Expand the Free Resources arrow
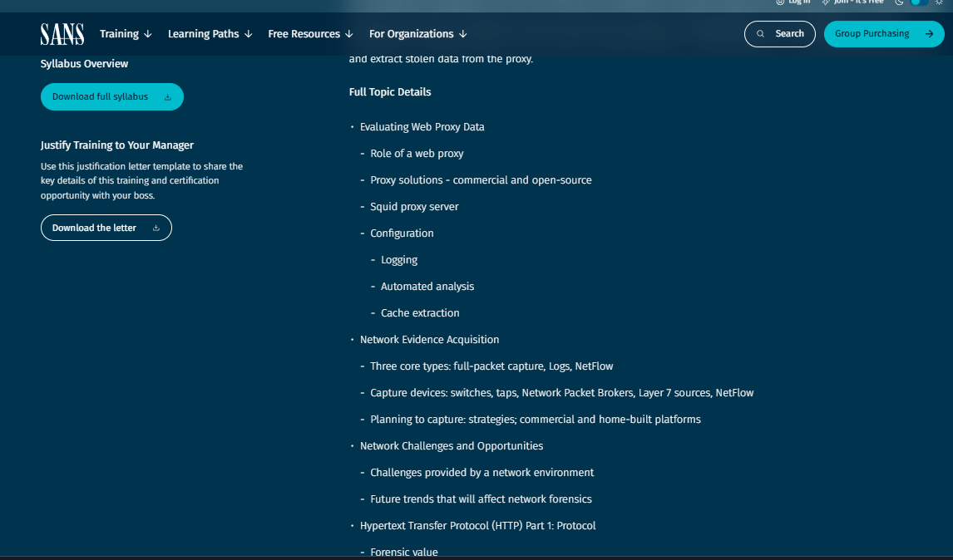This screenshot has height=560, width=953. 349,34
